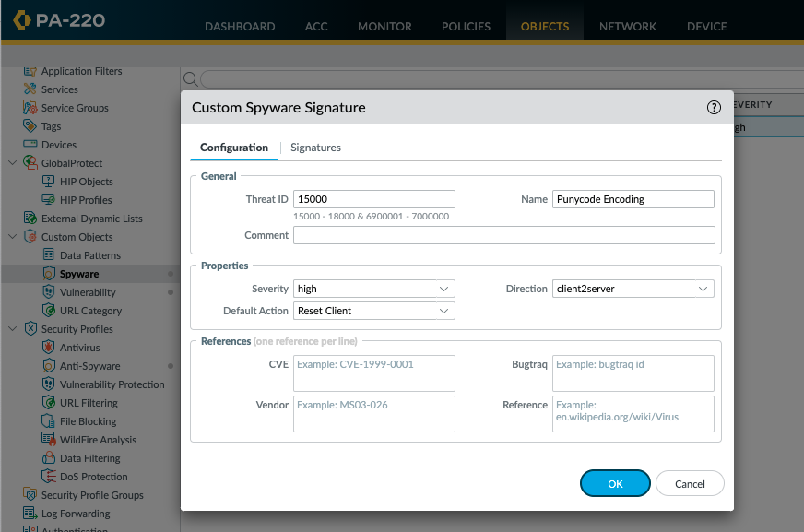This screenshot has height=532, width=804.
Task: Click into the CVE references text area
Action: click(x=374, y=373)
